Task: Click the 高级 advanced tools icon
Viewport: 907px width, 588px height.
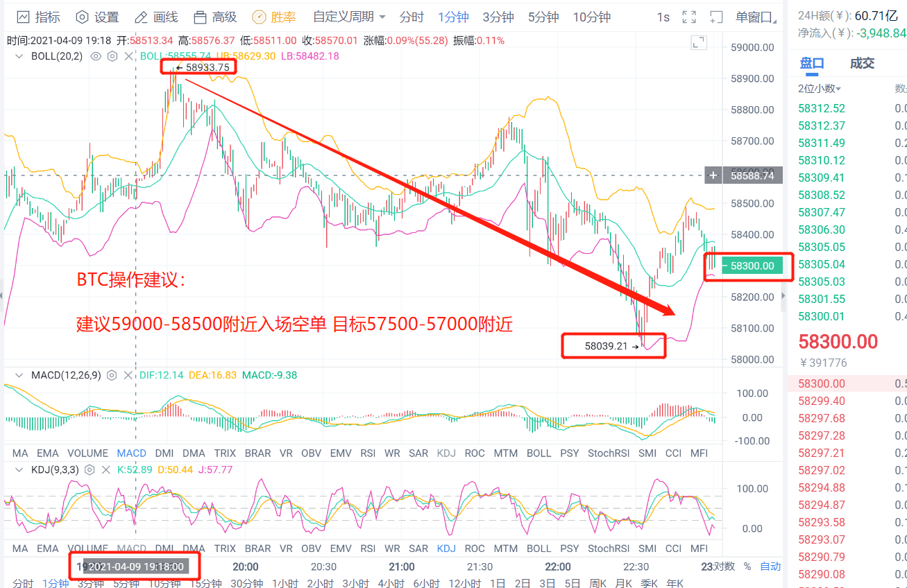Action: point(201,17)
